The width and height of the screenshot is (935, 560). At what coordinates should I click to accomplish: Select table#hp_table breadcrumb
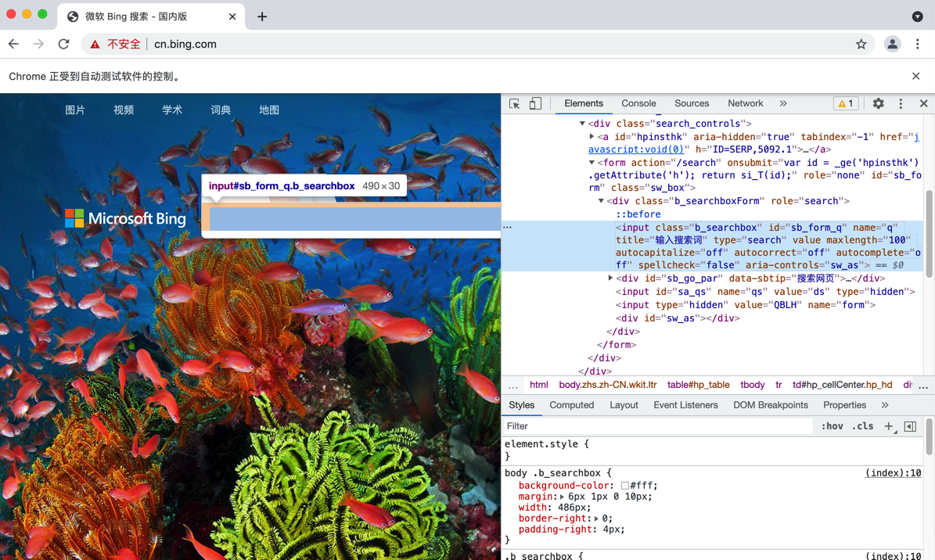698,385
